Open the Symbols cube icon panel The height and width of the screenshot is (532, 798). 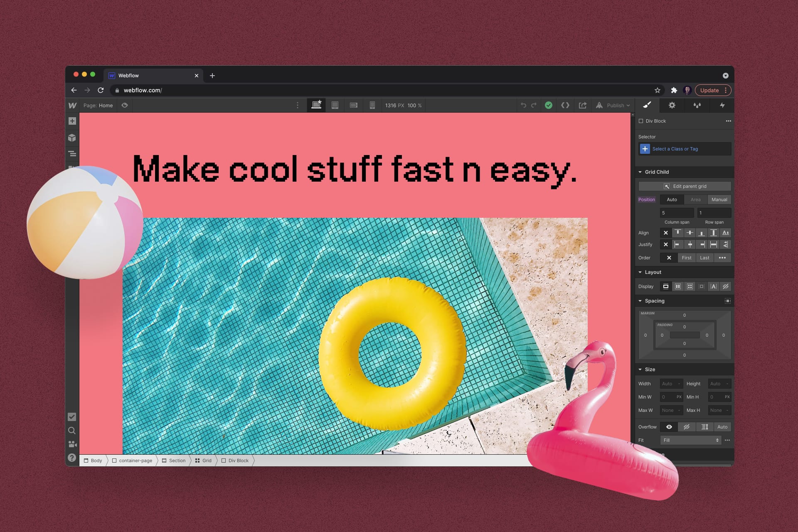(x=72, y=138)
